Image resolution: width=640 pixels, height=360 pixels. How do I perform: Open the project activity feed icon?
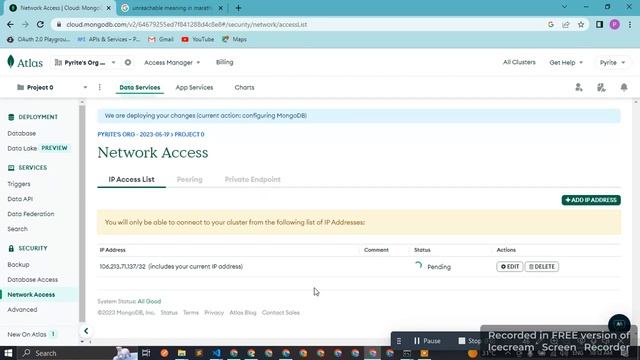click(601, 87)
